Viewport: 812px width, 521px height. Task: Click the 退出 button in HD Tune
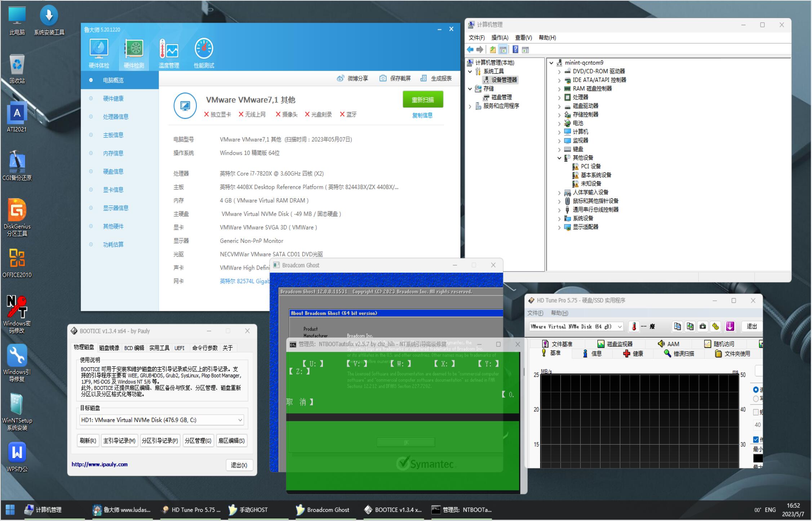(751, 326)
